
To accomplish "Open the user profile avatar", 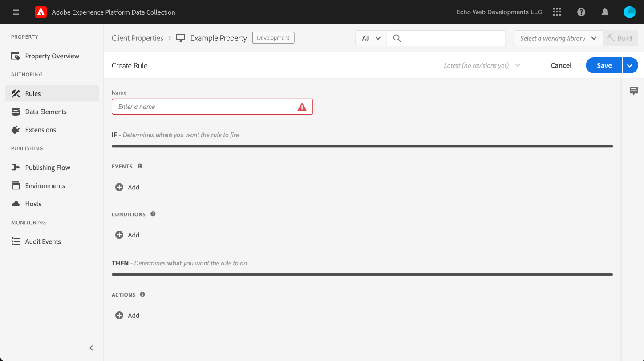I will point(629,12).
